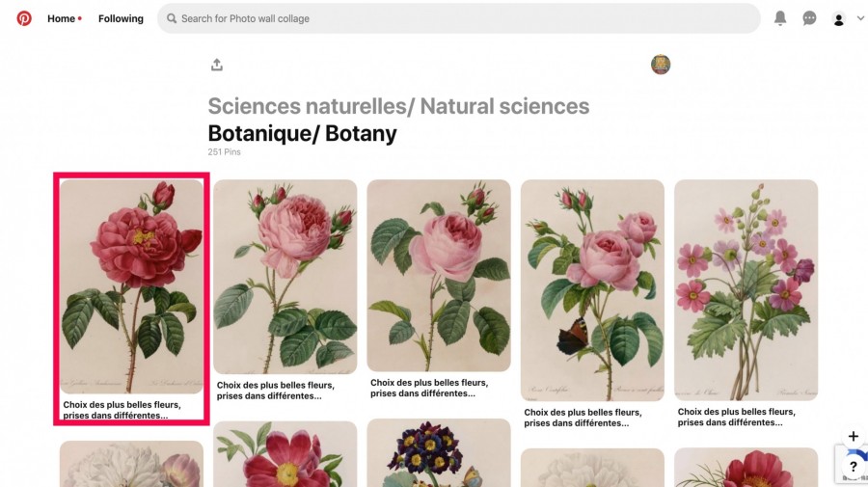Click the plus add-pin button
Screen dimensions: 868x487
854,436
